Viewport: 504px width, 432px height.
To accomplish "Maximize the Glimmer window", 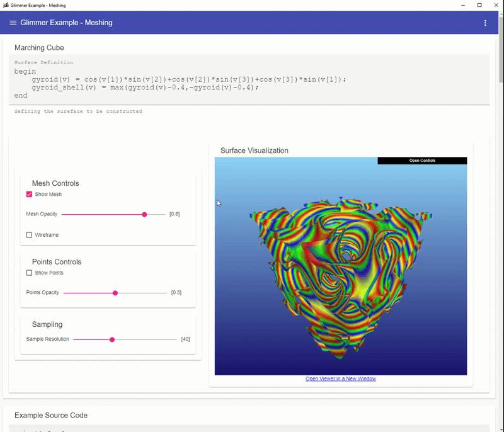I will click(x=479, y=5).
